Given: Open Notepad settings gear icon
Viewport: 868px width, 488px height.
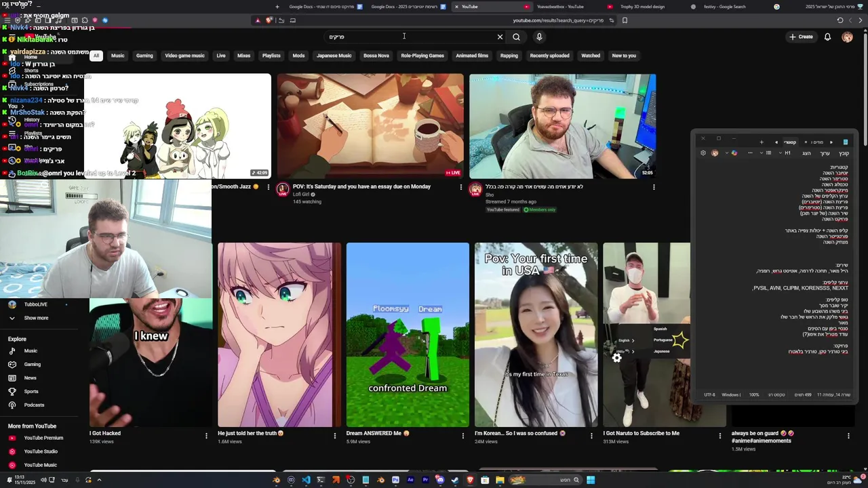Looking at the screenshot, I should pyautogui.click(x=703, y=153).
